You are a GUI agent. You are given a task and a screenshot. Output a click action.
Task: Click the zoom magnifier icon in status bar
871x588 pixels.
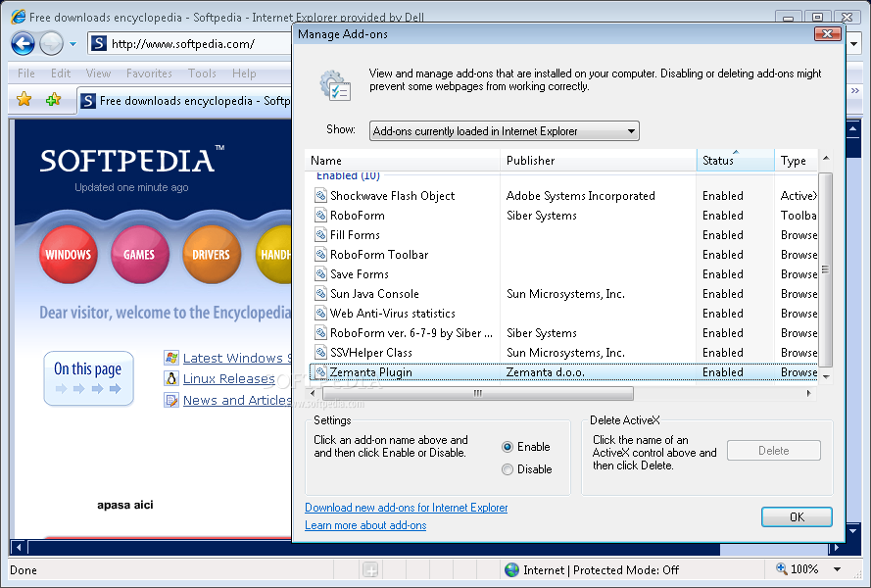(781, 568)
